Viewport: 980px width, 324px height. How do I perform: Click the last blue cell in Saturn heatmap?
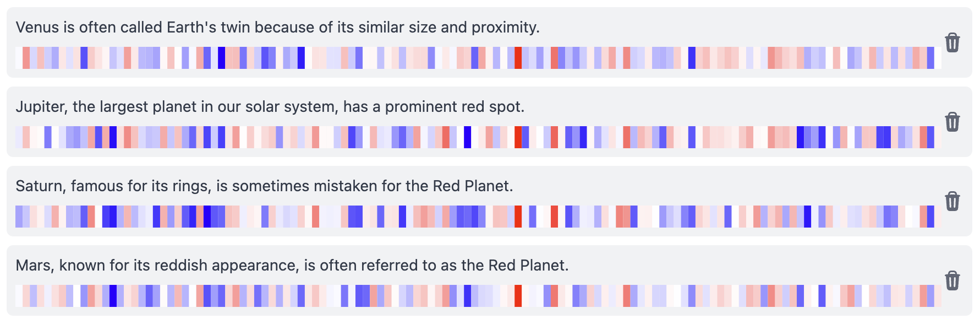(x=930, y=217)
